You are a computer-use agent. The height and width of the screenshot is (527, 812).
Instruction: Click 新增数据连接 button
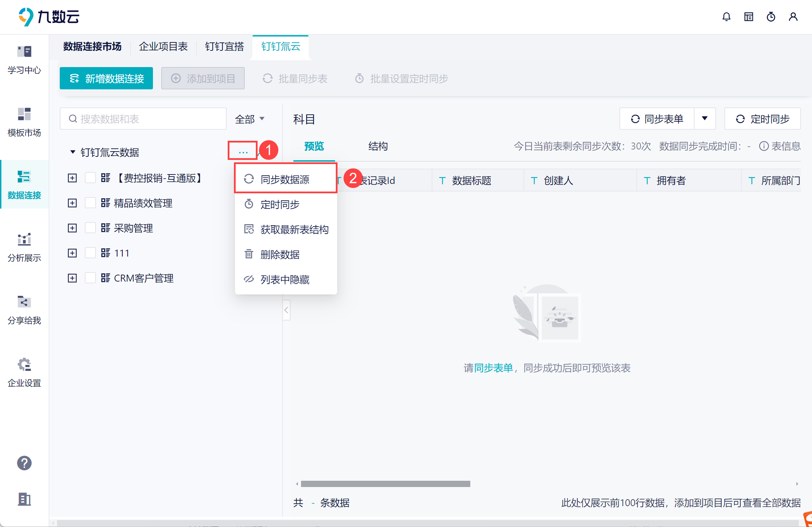click(x=106, y=79)
